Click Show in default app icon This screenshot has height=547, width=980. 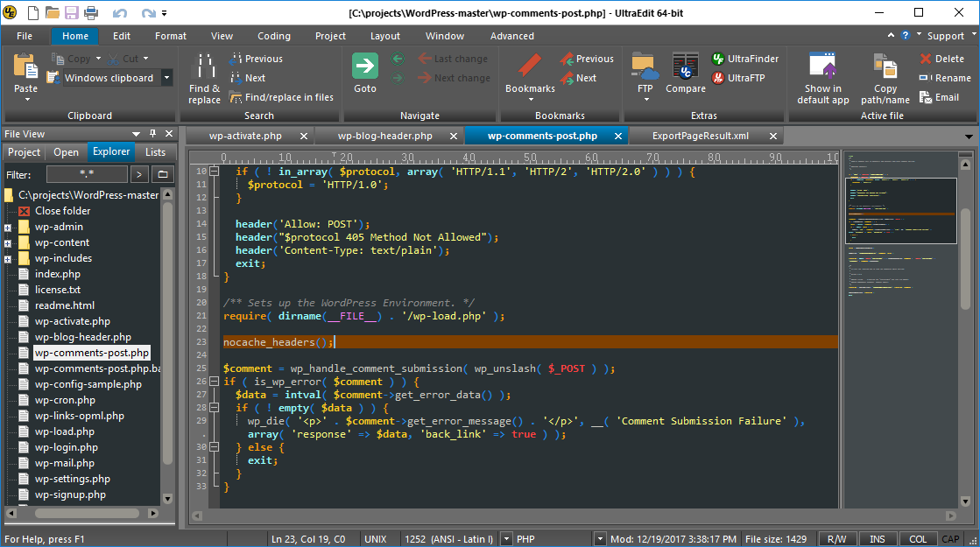tap(822, 67)
